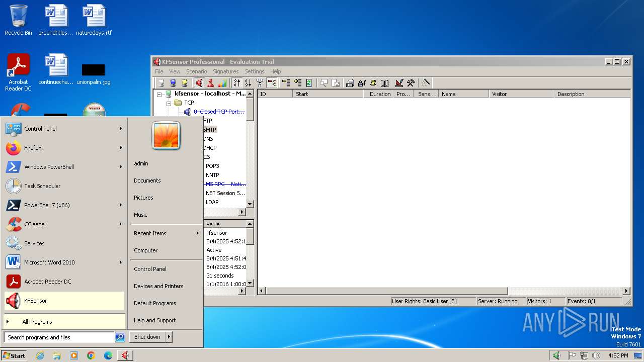The height and width of the screenshot is (362, 644).
Task: Click the network ports hierarchy toolbar icon
Action: point(260,83)
